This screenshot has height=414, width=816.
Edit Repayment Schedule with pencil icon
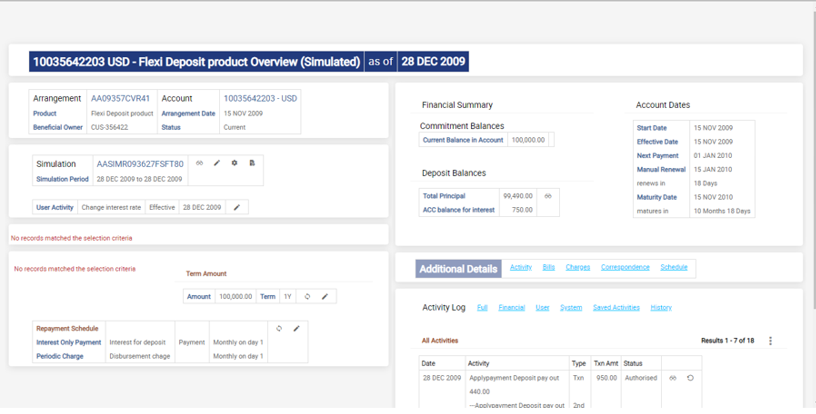coord(297,329)
